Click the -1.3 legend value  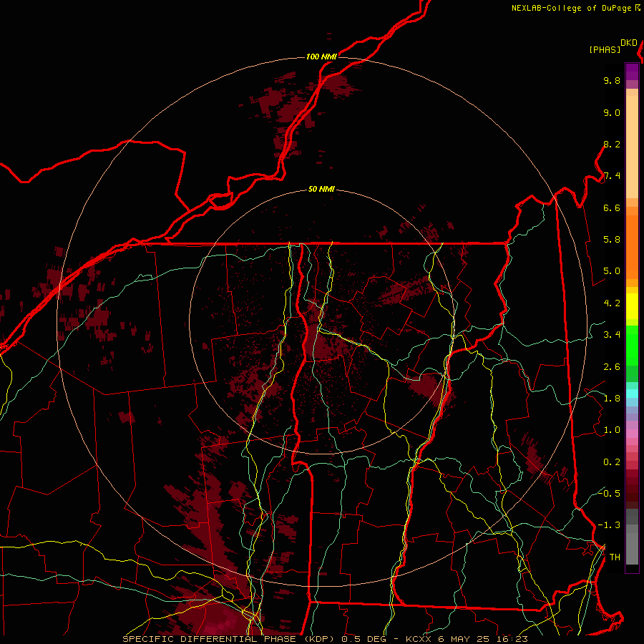click(609, 526)
